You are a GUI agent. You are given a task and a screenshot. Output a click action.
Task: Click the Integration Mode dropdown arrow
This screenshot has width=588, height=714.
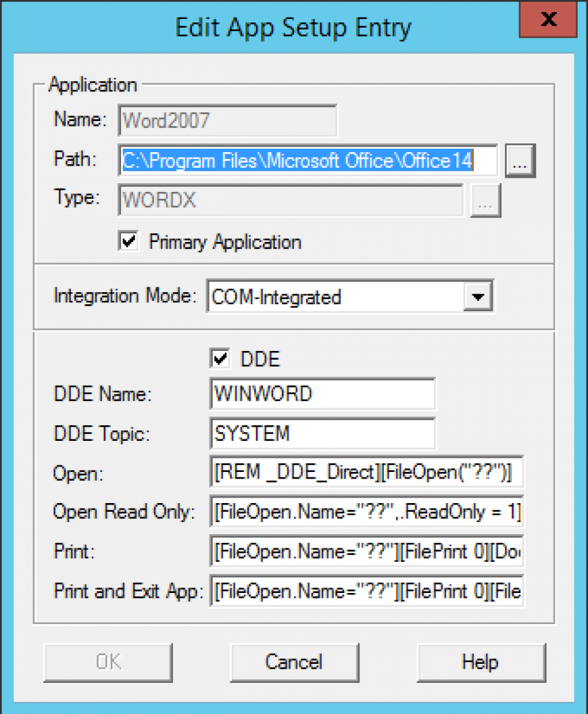pos(479,295)
